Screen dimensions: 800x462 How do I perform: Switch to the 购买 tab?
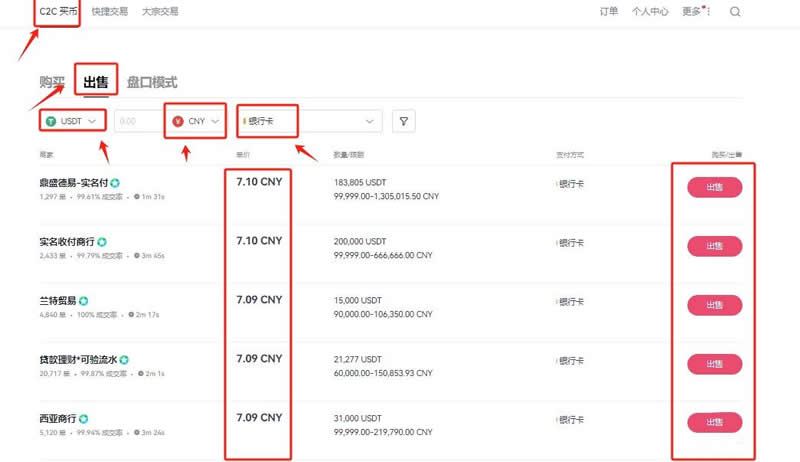coord(52,82)
